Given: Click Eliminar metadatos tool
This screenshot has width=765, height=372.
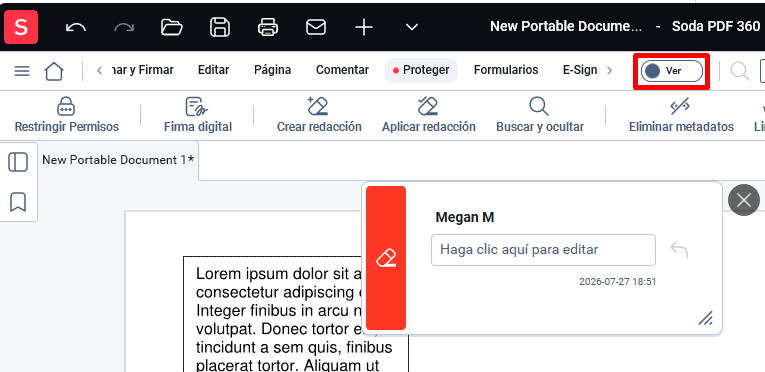Looking at the screenshot, I should [x=681, y=115].
